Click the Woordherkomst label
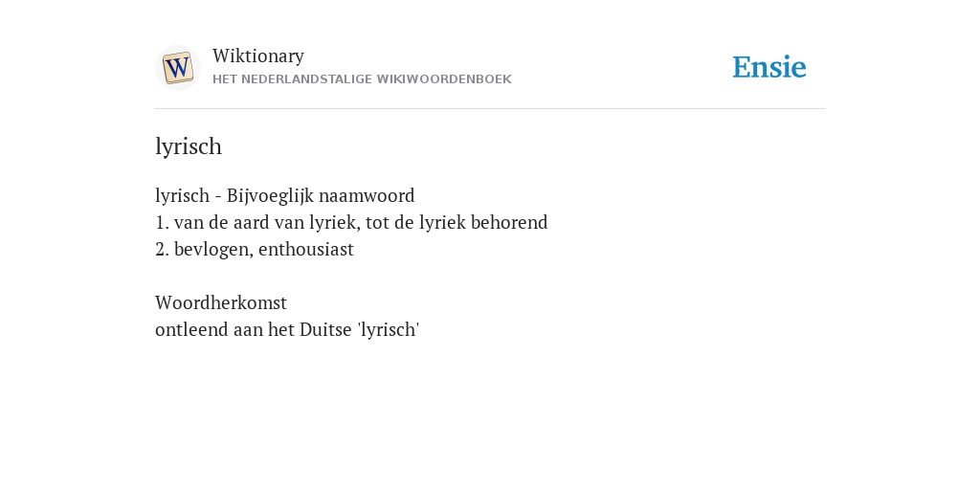980x490 pixels. (221, 302)
